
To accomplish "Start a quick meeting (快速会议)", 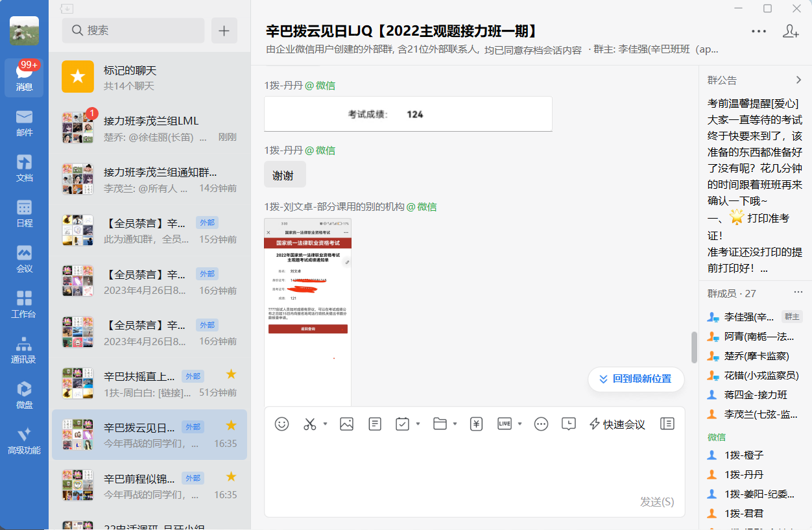I will coord(617,424).
